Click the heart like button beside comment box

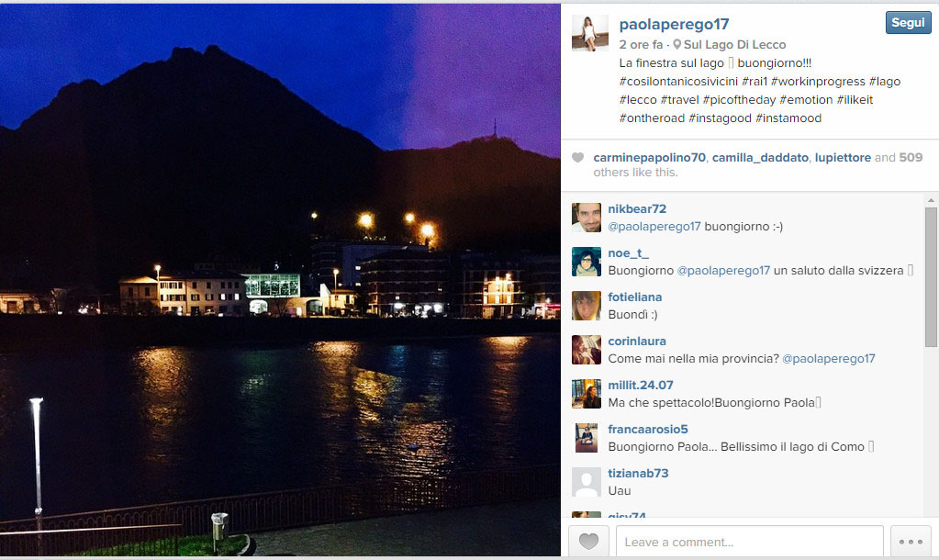pos(588,542)
